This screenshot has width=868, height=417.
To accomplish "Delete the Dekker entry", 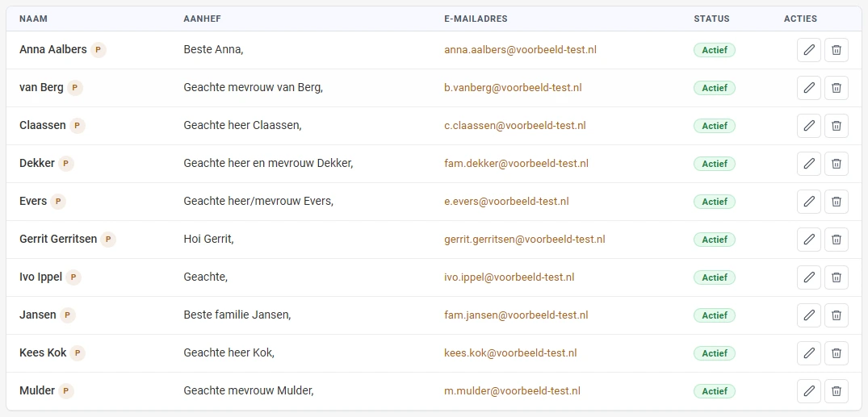I will (837, 164).
